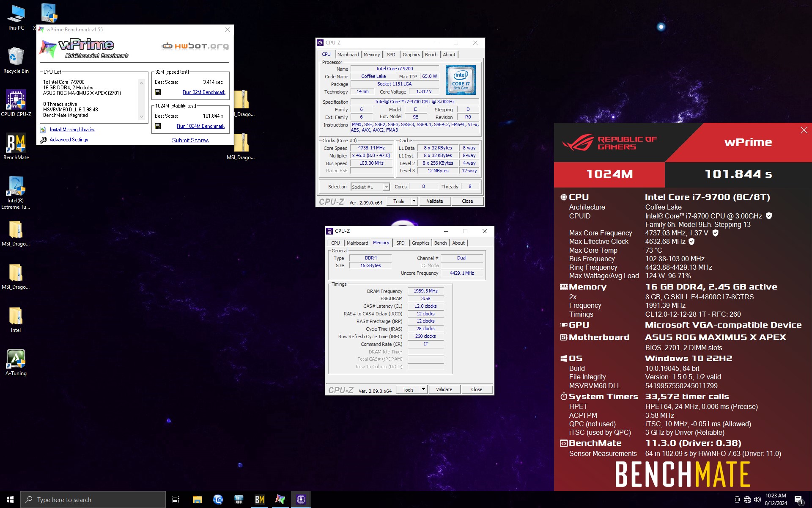Click Close button in upper CPU-Z
Screen dimensions: 812x508
(x=467, y=201)
